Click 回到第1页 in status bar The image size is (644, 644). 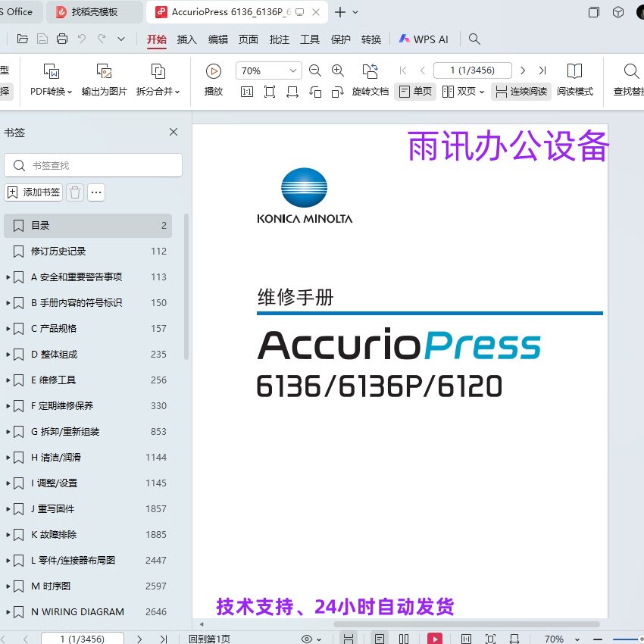click(209, 639)
